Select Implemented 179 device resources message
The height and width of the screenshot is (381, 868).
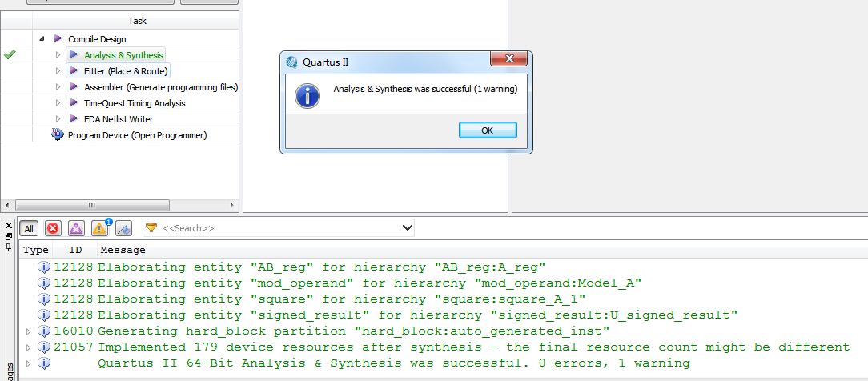point(473,347)
